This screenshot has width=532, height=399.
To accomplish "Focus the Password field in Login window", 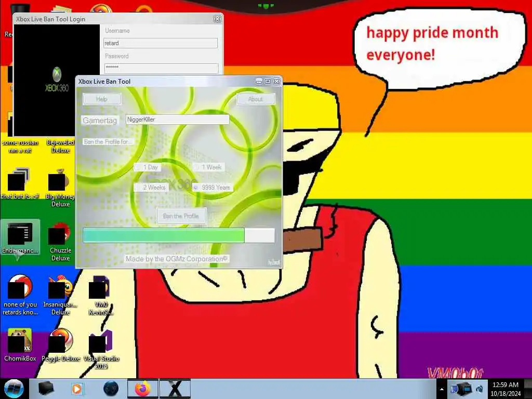I will (161, 68).
